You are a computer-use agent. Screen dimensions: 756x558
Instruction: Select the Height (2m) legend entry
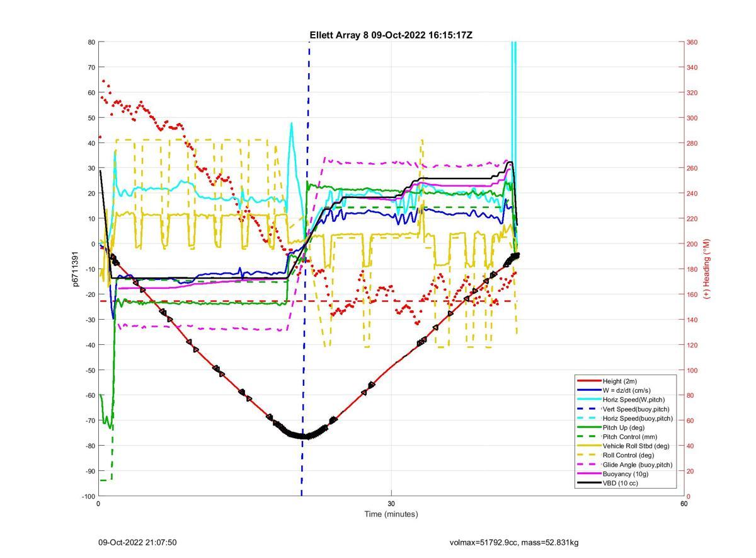[x=624, y=381]
